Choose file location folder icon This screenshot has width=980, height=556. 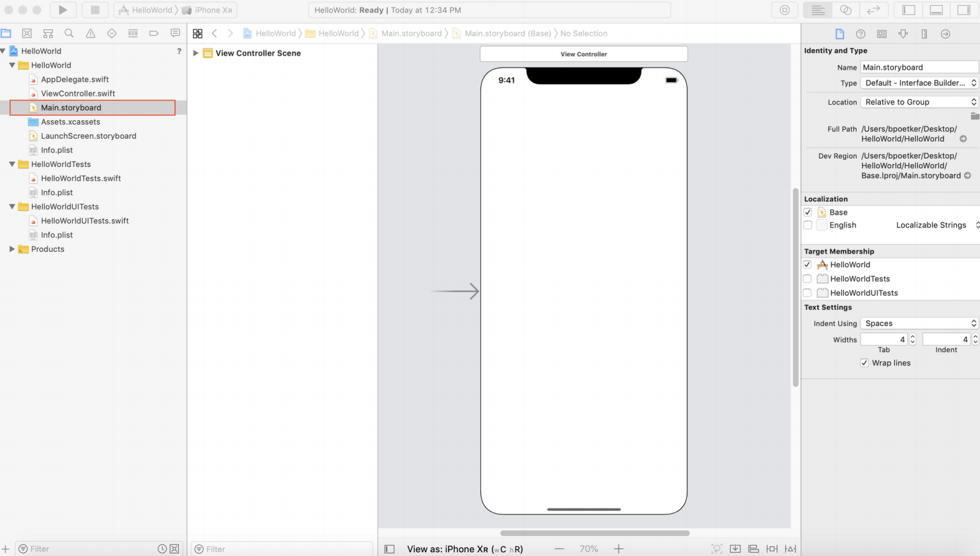tap(974, 116)
